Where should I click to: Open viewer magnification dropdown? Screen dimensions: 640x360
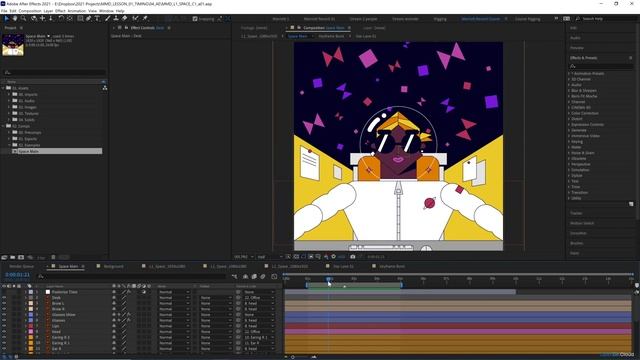[244, 257]
